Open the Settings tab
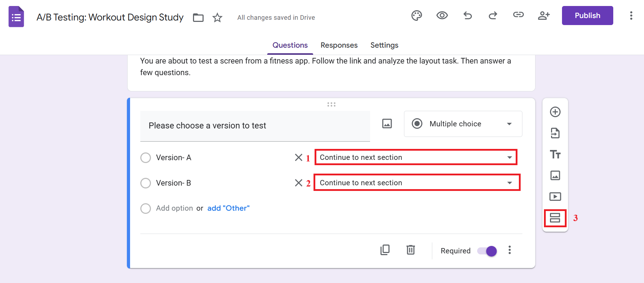This screenshot has width=644, height=283. (x=384, y=45)
